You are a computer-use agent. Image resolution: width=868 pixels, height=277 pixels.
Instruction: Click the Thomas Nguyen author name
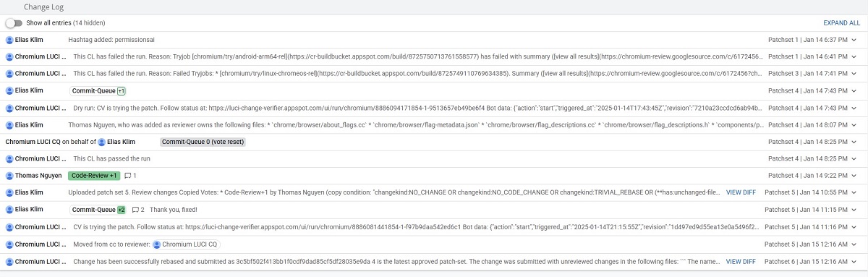coord(38,176)
